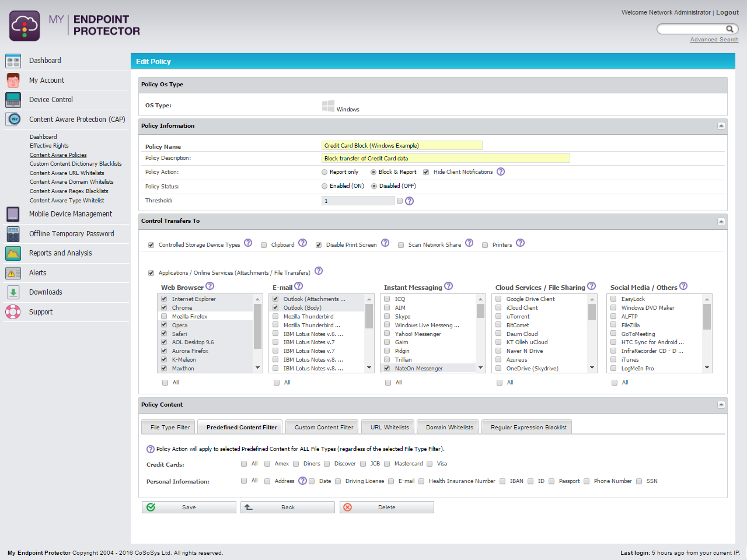Click the Dashboard sidebar icon
Image resolution: width=747 pixels, height=560 pixels.
pos(13,61)
